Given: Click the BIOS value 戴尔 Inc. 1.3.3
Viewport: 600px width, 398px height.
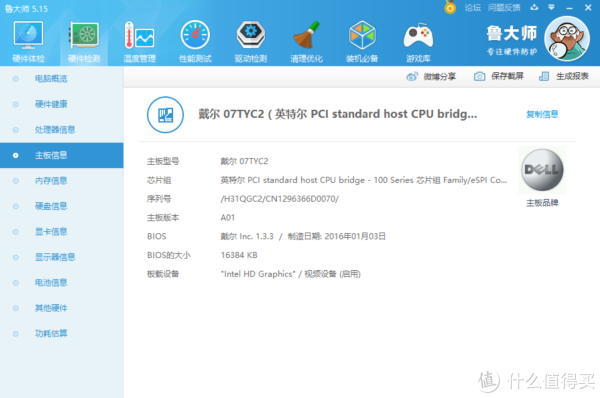Looking at the screenshot, I should pyautogui.click(x=247, y=237).
